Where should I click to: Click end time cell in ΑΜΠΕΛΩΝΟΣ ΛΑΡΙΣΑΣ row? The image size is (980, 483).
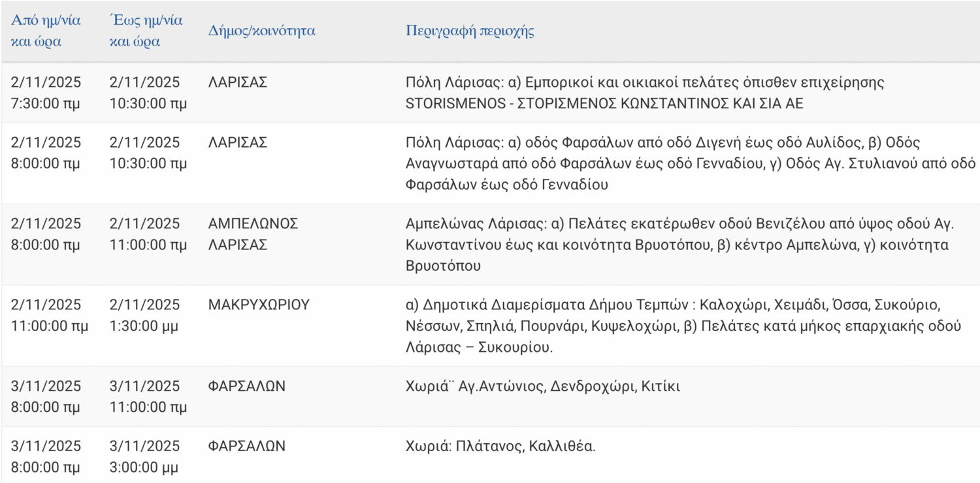click(x=148, y=234)
